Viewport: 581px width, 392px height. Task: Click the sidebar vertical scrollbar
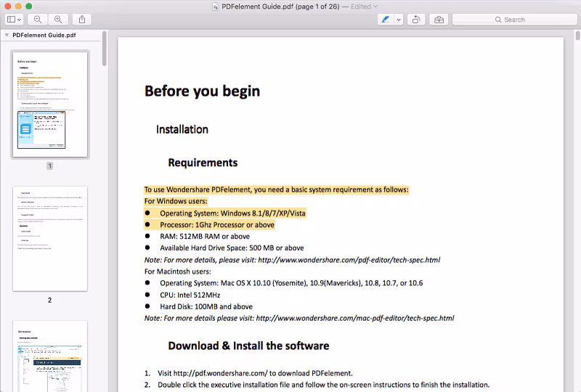click(105, 49)
